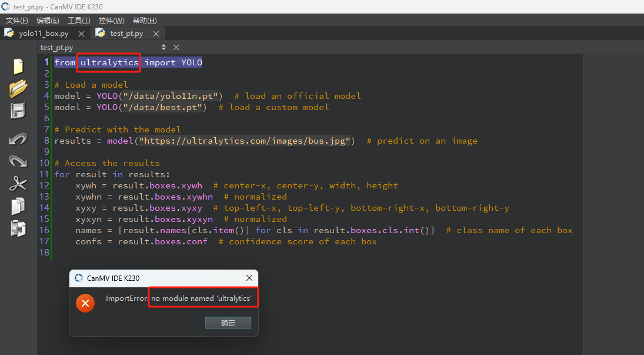Image resolution: width=644 pixels, height=355 pixels.
Task: Cut selection using the scissors icon
Action: 18,184
